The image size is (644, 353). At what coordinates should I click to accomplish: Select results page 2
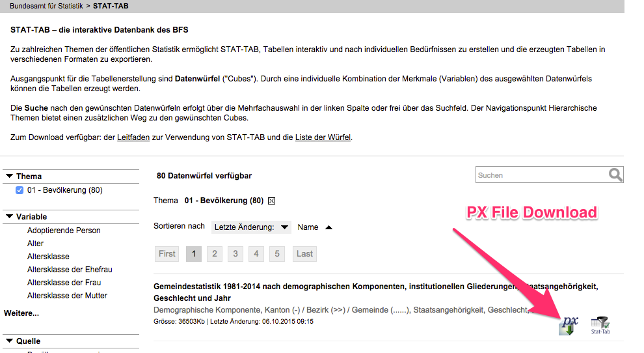[215, 254]
